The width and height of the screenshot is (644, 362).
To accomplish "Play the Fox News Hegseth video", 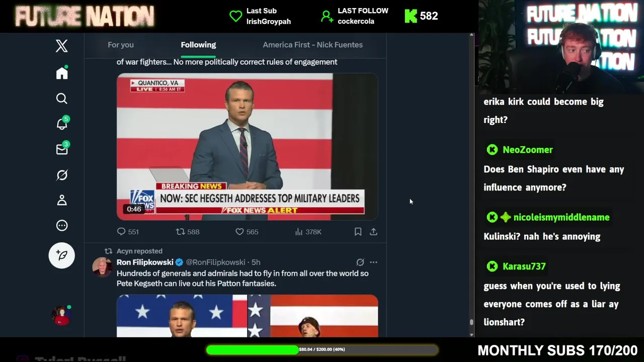I will (247, 147).
